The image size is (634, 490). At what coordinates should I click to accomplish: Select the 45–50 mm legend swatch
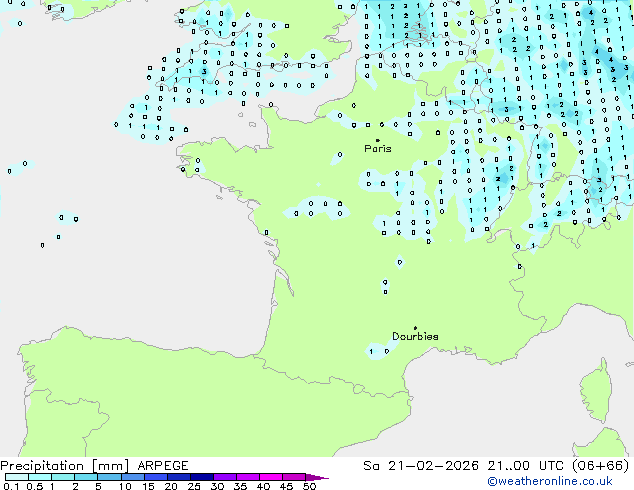tap(294, 477)
